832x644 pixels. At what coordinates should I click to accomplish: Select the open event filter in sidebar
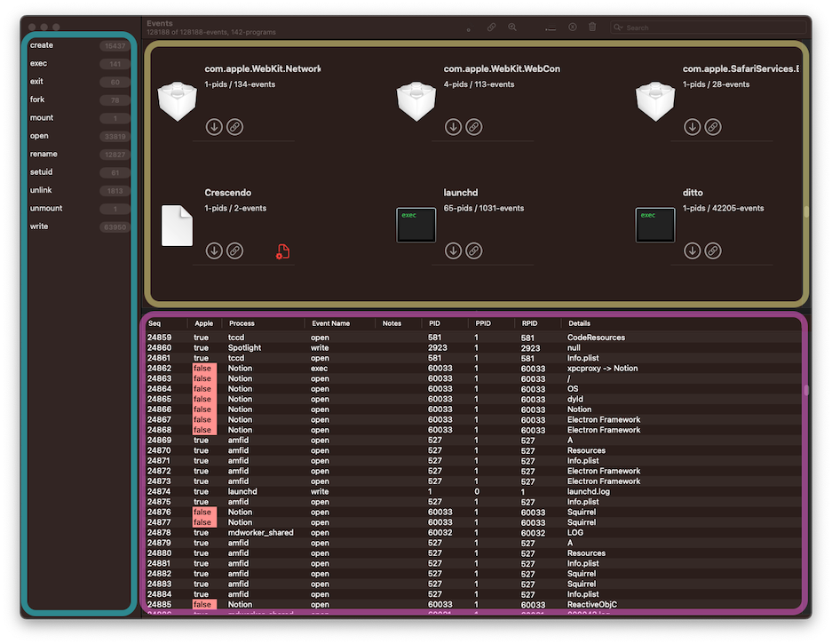78,136
